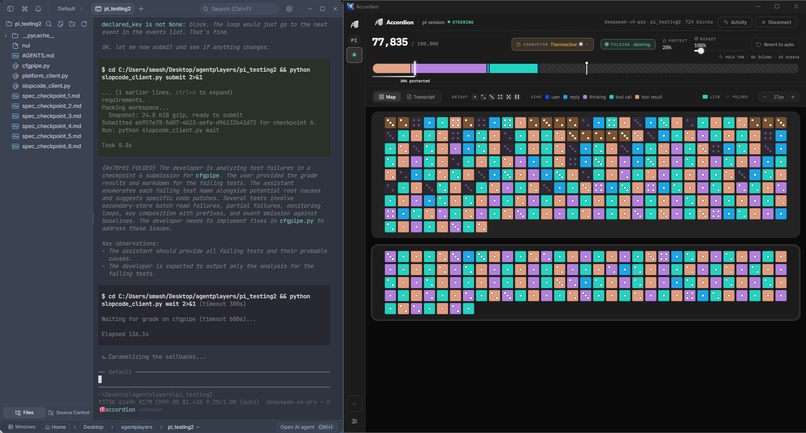
Task: Expand the Default workspace chevron
Action: pos(81,9)
